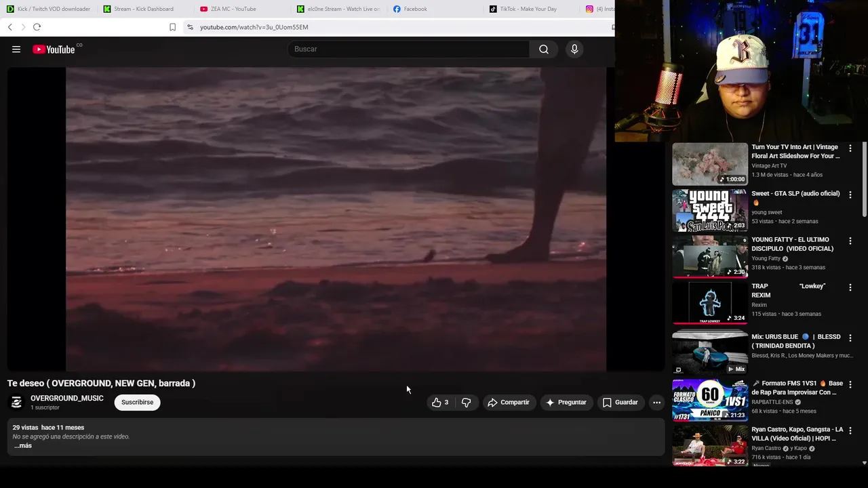Click the browser back arrow

[10, 27]
